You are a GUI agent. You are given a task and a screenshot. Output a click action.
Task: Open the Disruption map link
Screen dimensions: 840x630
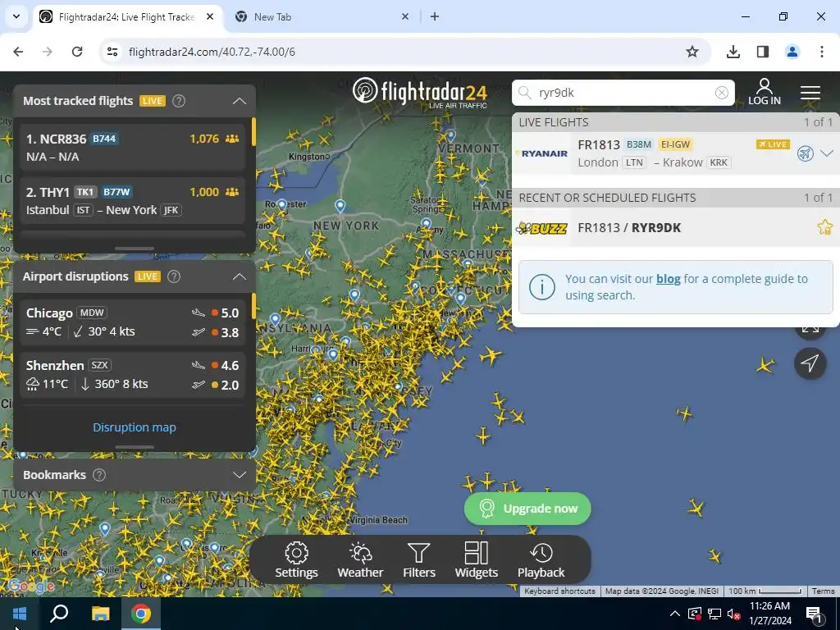pyautogui.click(x=135, y=427)
